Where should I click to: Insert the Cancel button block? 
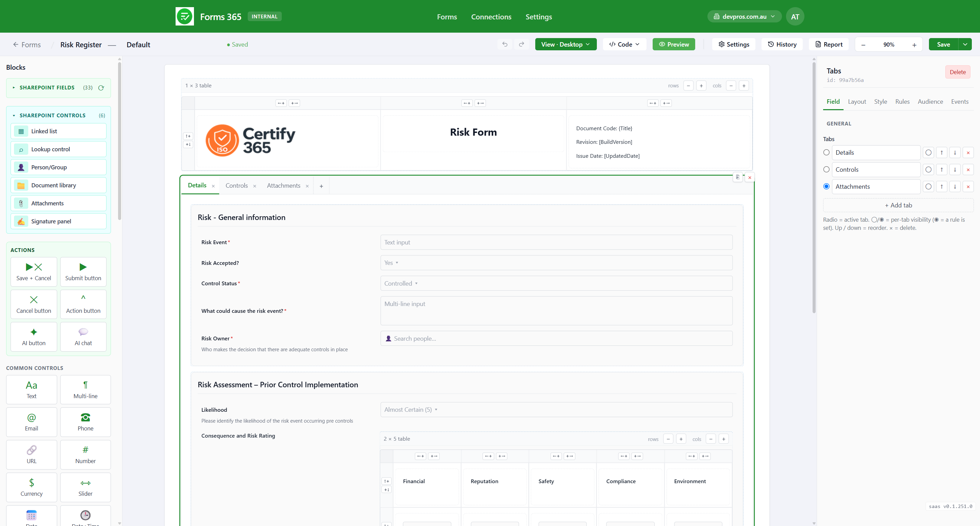(x=34, y=304)
